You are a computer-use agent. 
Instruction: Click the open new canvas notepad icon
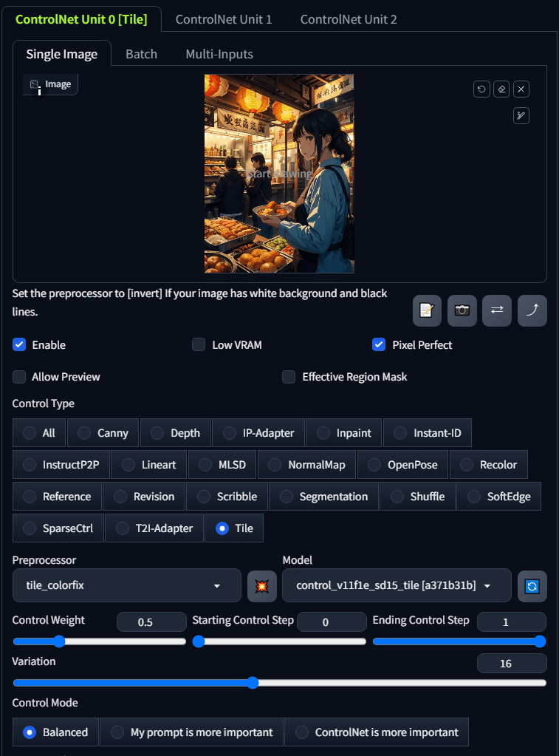click(427, 310)
